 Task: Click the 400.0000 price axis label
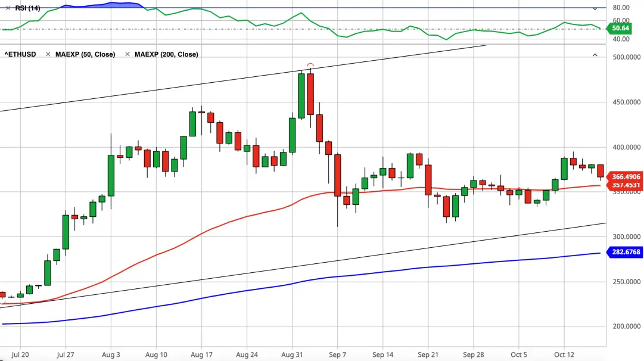coord(626,147)
